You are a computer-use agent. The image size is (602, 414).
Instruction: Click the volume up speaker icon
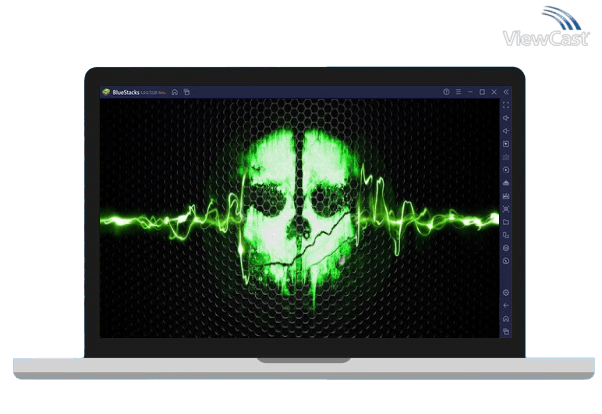tap(506, 118)
